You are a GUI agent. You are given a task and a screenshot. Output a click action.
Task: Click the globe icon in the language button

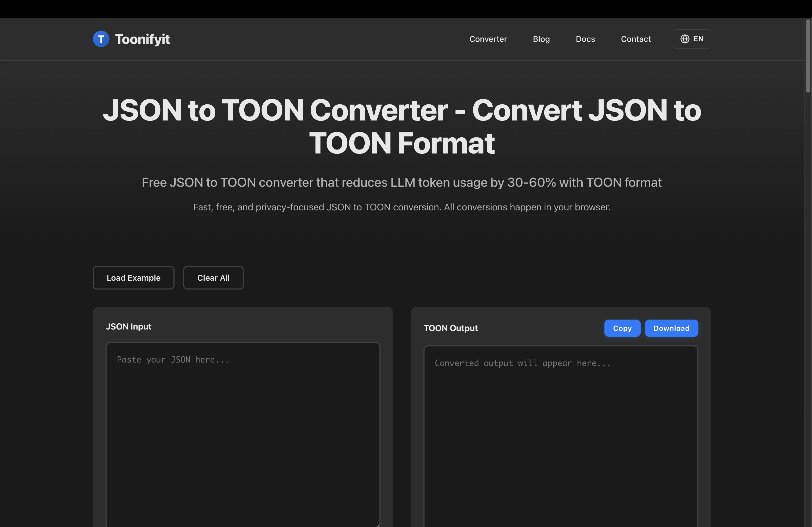click(685, 39)
